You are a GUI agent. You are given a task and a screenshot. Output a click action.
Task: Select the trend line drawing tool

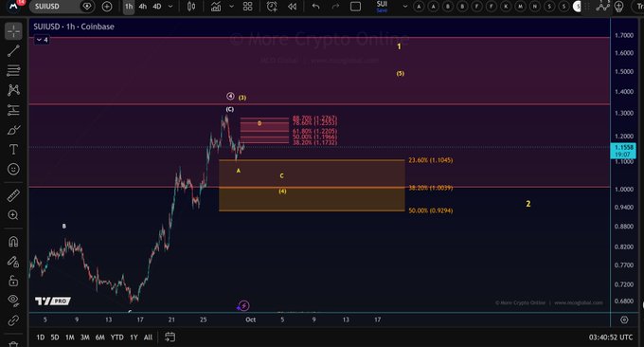(x=13, y=50)
